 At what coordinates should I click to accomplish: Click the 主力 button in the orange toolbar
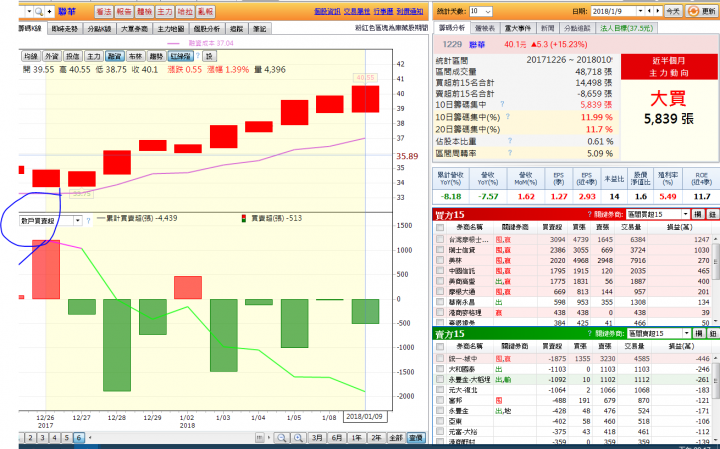[165, 11]
